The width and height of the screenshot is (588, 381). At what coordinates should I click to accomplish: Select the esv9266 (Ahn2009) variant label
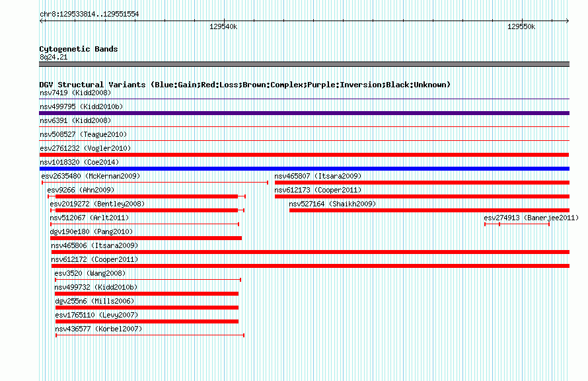pyautogui.click(x=81, y=190)
